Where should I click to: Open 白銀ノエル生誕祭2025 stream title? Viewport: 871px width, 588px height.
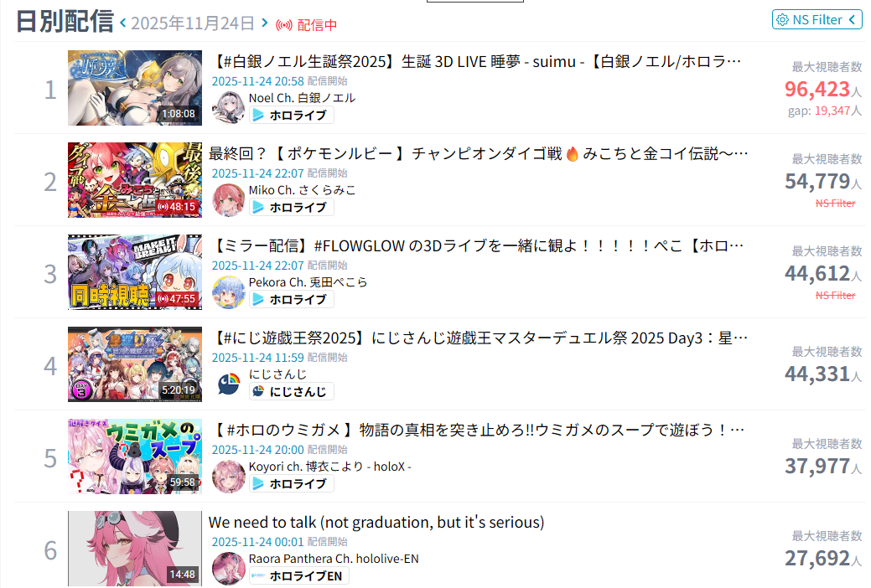pyautogui.click(x=477, y=62)
